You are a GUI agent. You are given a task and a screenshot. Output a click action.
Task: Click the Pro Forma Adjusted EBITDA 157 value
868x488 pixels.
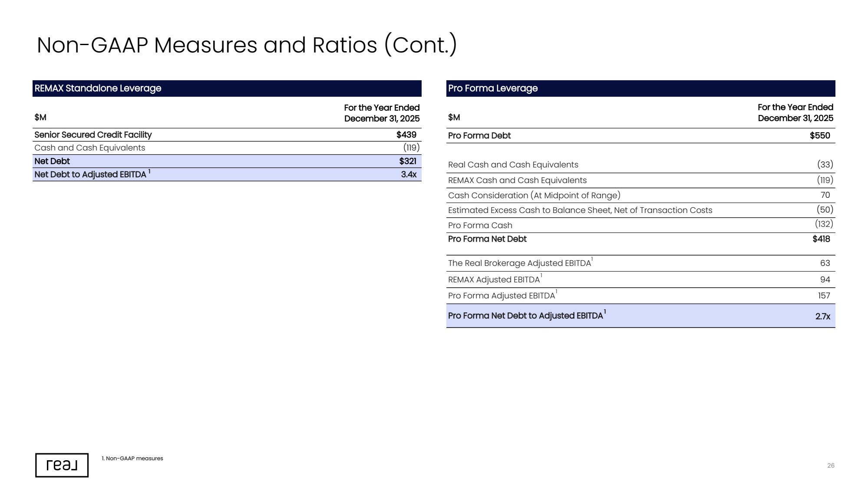(824, 296)
